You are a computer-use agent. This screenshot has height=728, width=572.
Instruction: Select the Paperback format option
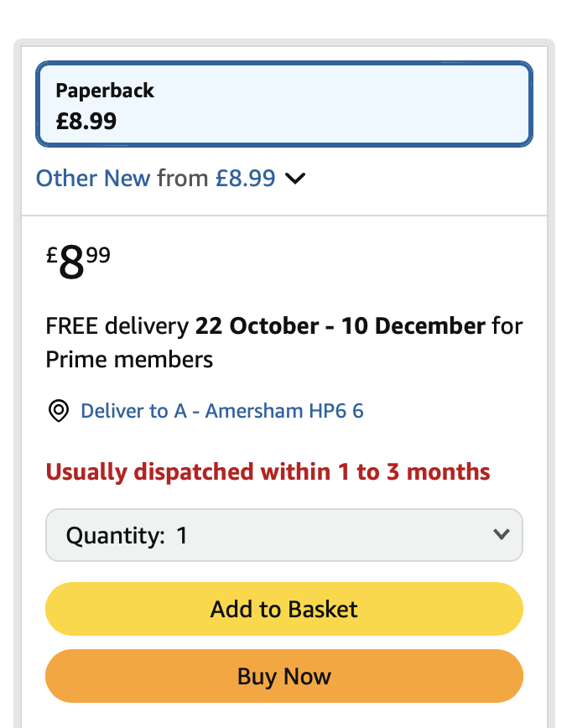tap(283, 105)
